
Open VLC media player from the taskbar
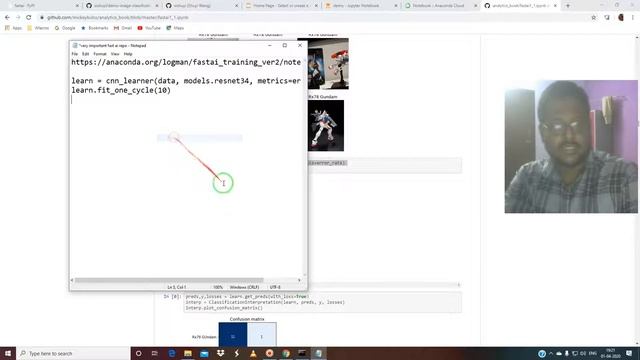[253, 353]
